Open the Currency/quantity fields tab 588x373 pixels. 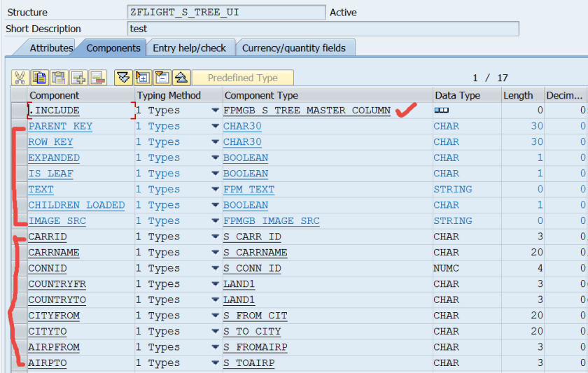click(294, 48)
